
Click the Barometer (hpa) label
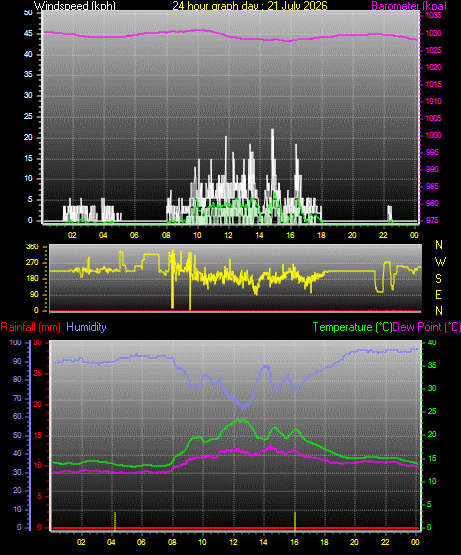409,6
